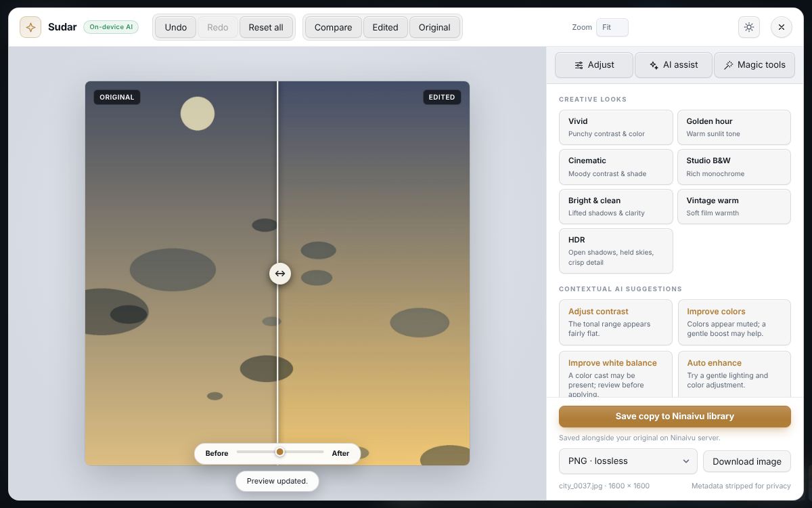The image size is (812, 508).
Task: Toggle the light/dark theme sun icon
Action: pyautogui.click(x=749, y=27)
